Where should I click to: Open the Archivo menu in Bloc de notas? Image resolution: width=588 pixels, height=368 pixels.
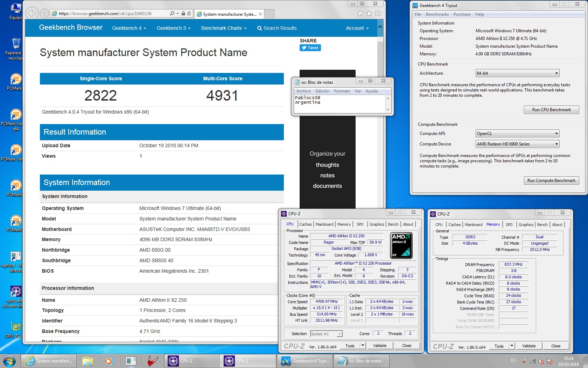[303, 91]
